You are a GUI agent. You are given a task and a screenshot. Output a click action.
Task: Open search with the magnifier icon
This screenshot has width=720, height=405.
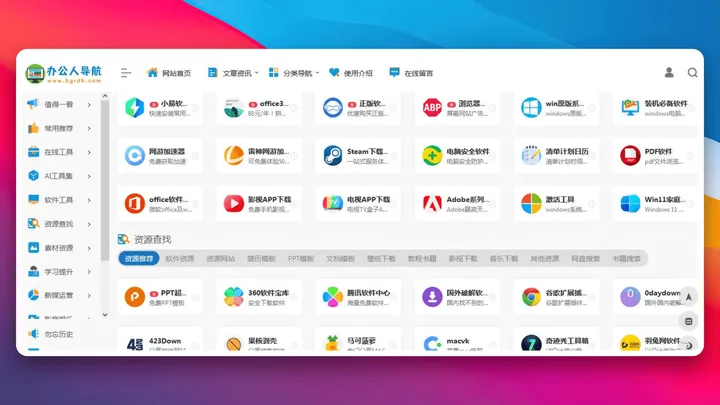coord(692,73)
